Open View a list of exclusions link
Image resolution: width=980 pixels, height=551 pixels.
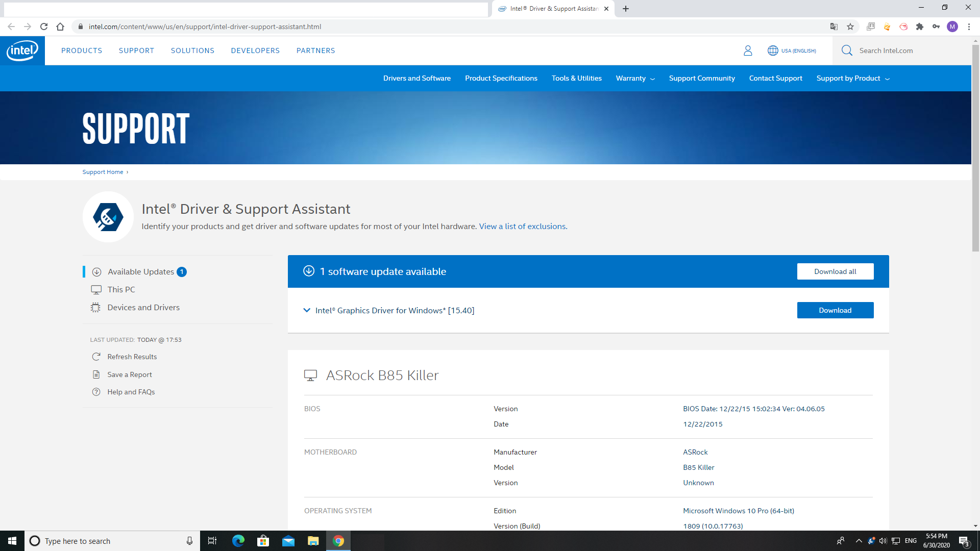click(522, 226)
